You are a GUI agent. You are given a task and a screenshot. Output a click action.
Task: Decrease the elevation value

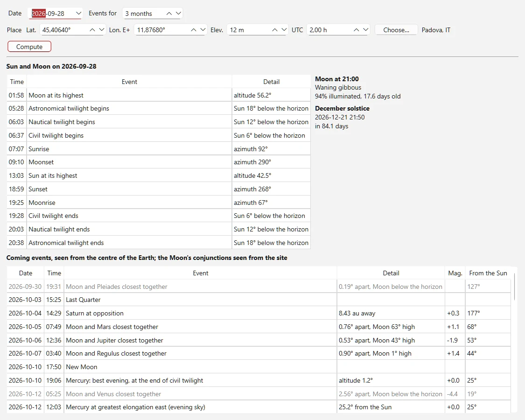tap(284, 30)
